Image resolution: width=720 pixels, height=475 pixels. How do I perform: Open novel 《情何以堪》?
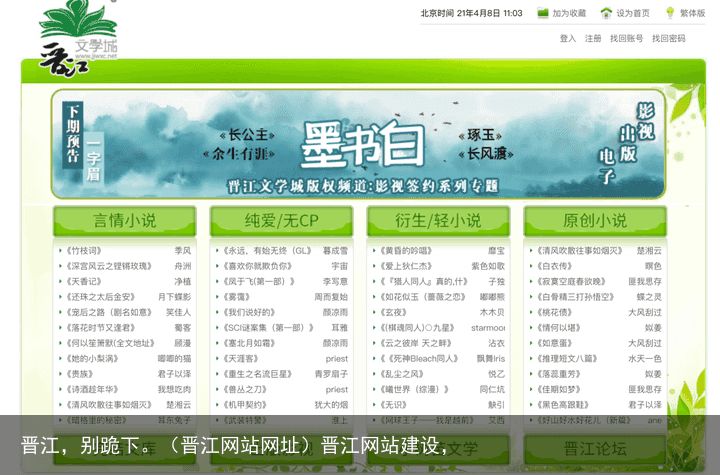[x=558, y=328]
